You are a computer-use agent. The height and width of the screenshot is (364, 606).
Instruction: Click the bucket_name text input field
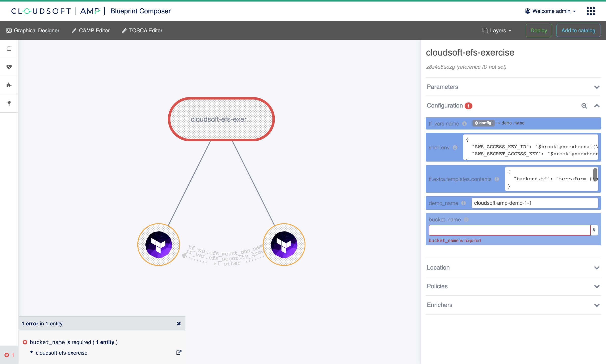(x=510, y=230)
